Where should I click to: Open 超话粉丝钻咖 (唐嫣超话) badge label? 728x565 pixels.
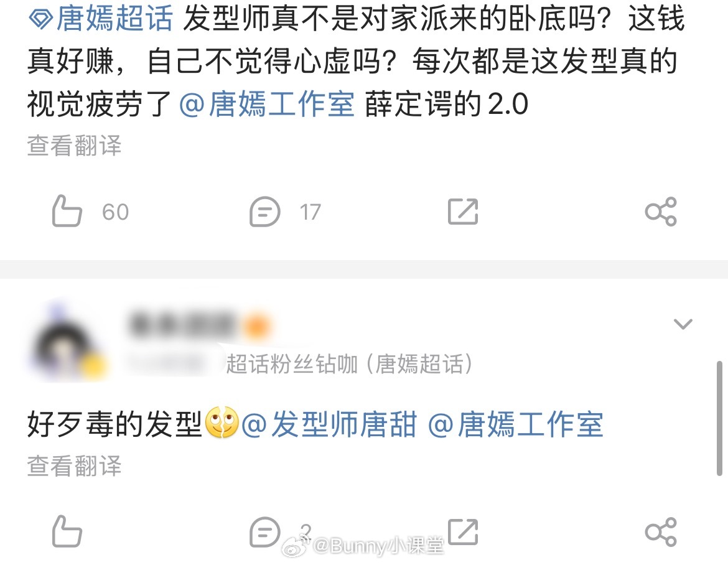(349, 363)
